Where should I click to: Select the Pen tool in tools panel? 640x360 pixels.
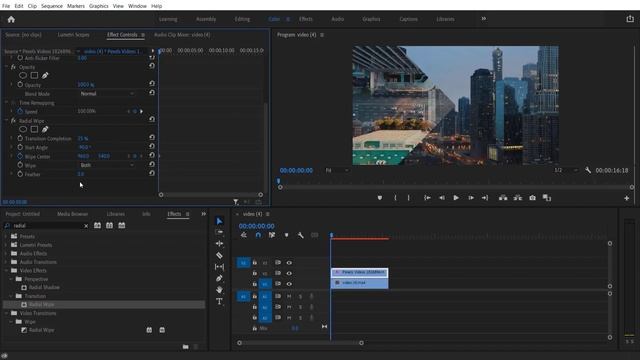pos(219,278)
